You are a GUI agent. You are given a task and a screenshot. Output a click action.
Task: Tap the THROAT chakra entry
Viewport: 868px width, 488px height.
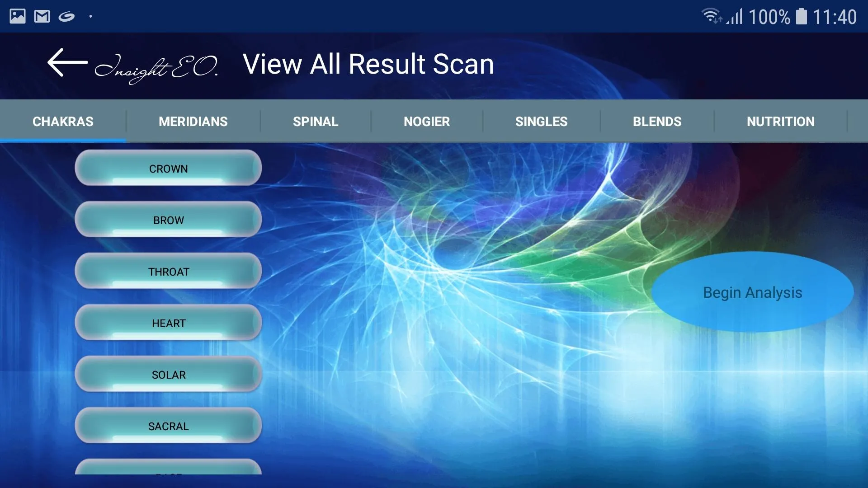tap(169, 271)
